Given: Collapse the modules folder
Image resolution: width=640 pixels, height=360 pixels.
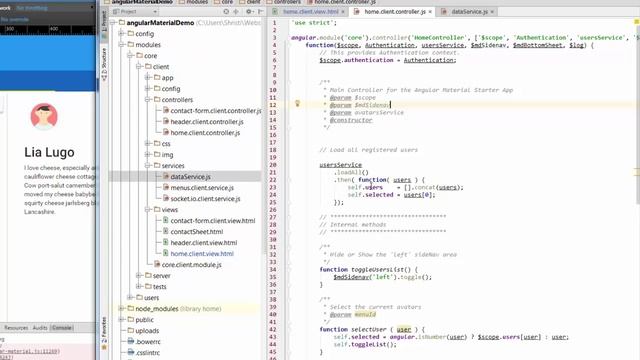Looking at the screenshot, I should (x=122, y=45).
